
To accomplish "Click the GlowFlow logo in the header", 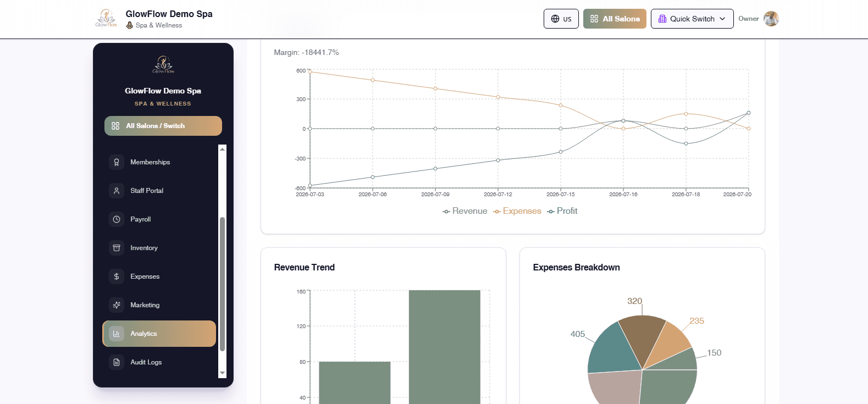I will pyautogui.click(x=106, y=18).
